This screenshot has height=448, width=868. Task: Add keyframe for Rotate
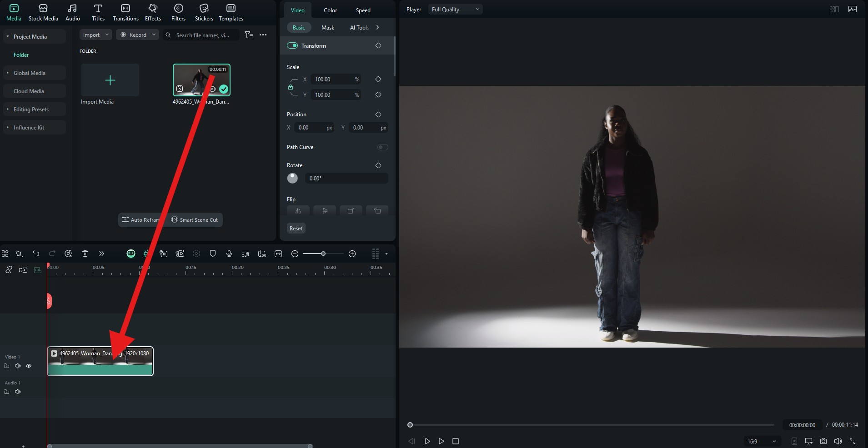(x=378, y=165)
